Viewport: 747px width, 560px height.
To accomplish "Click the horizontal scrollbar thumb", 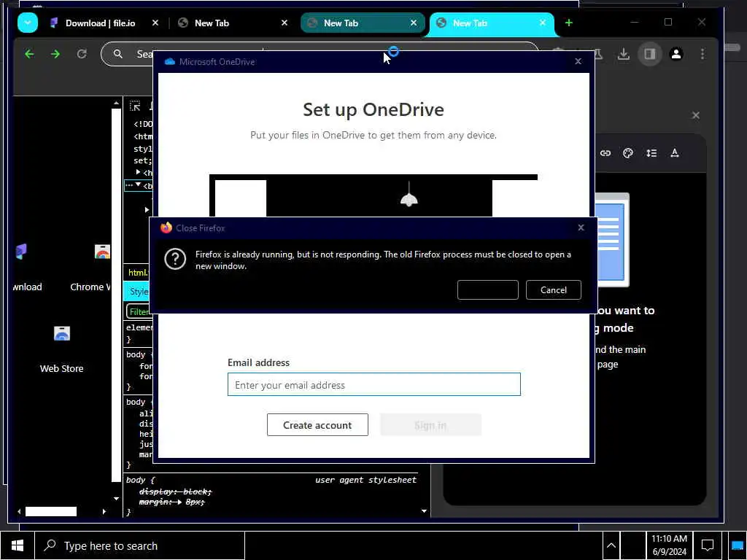I will tap(51, 511).
